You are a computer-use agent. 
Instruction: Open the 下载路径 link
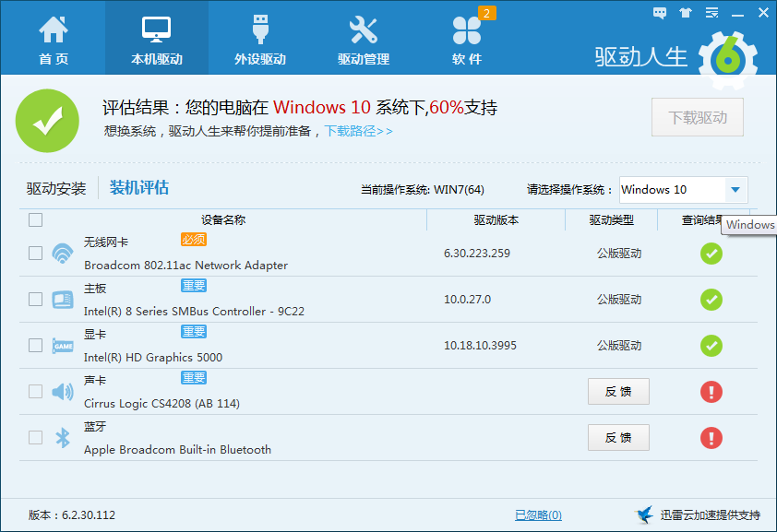tap(358, 131)
